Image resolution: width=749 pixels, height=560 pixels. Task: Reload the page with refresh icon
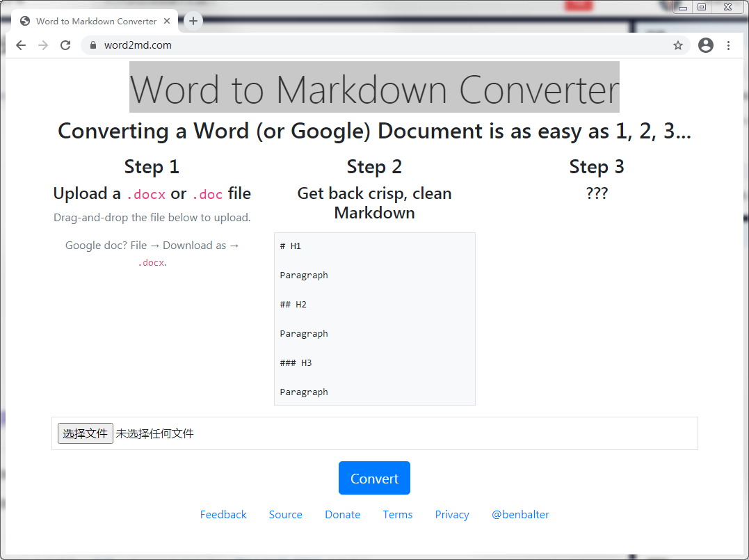[65, 45]
